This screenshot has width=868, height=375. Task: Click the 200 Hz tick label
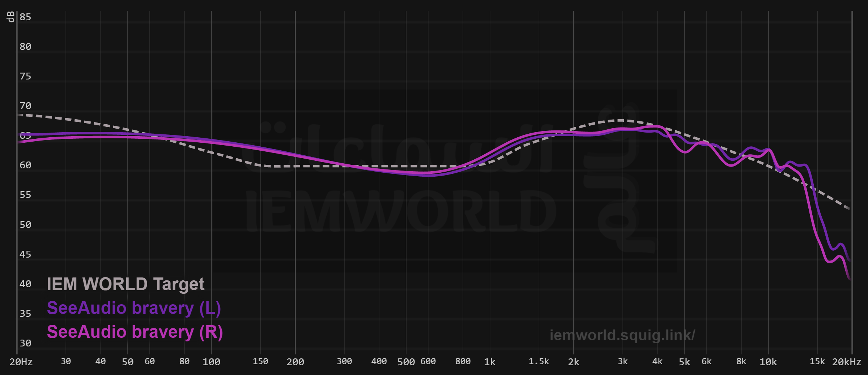(x=295, y=362)
